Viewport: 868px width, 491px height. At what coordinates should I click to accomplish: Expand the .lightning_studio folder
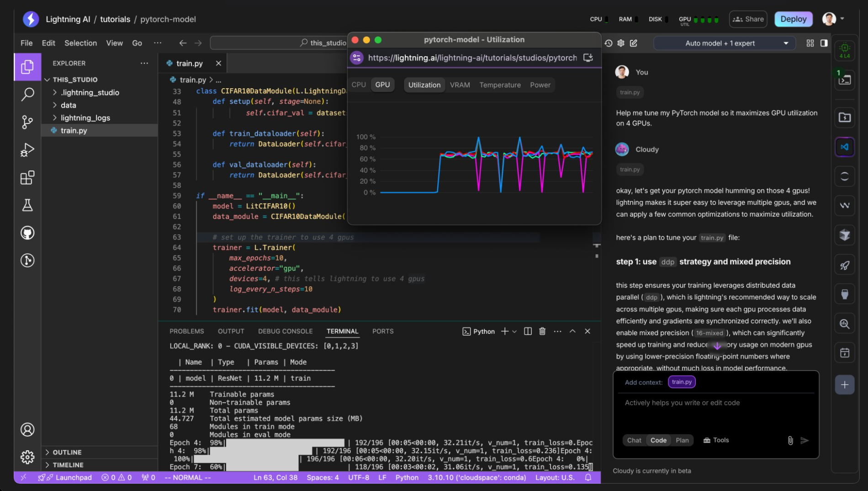click(90, 92)
